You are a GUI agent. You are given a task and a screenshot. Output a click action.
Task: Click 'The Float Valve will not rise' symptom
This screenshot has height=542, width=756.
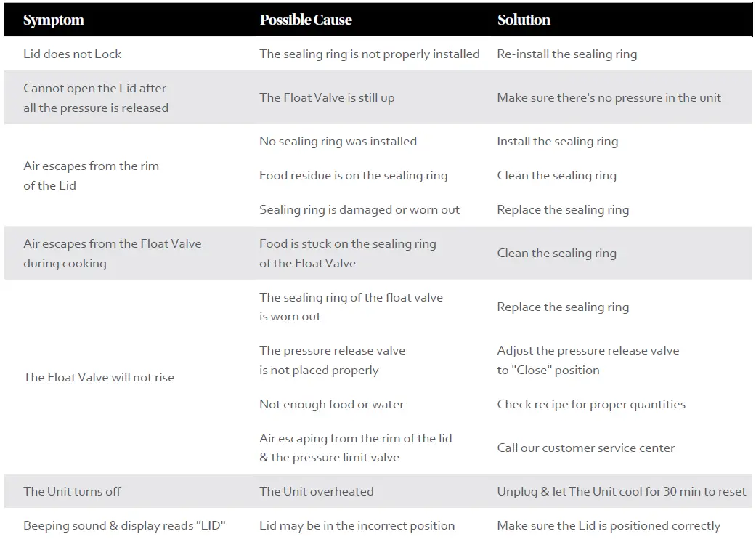click(99, 377)
